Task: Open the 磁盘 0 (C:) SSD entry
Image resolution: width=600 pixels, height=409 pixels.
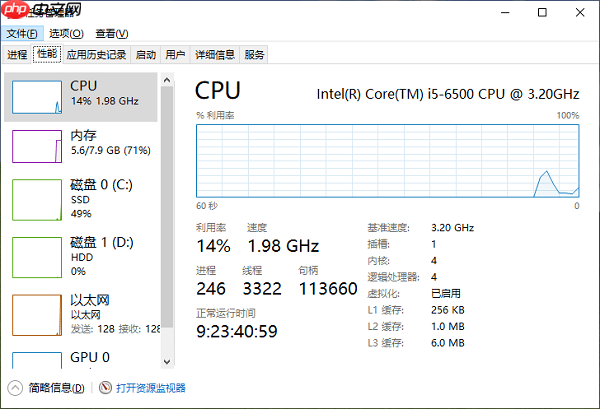Action: click(81, 199)
